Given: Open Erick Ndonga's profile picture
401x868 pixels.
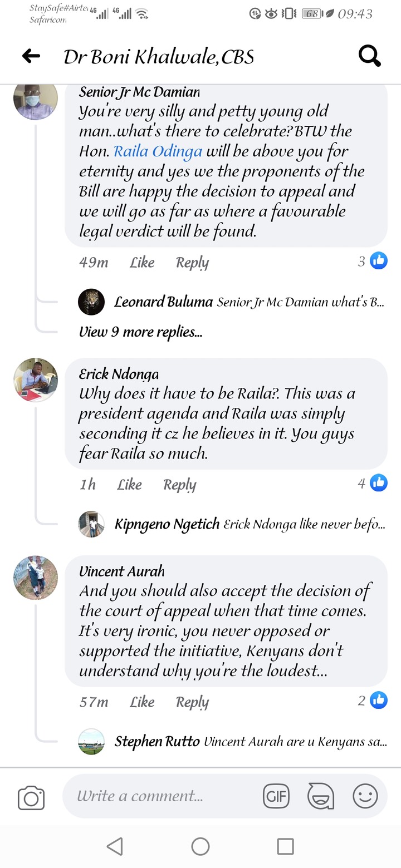Looking at the screenshot, I should pos(36,380).
